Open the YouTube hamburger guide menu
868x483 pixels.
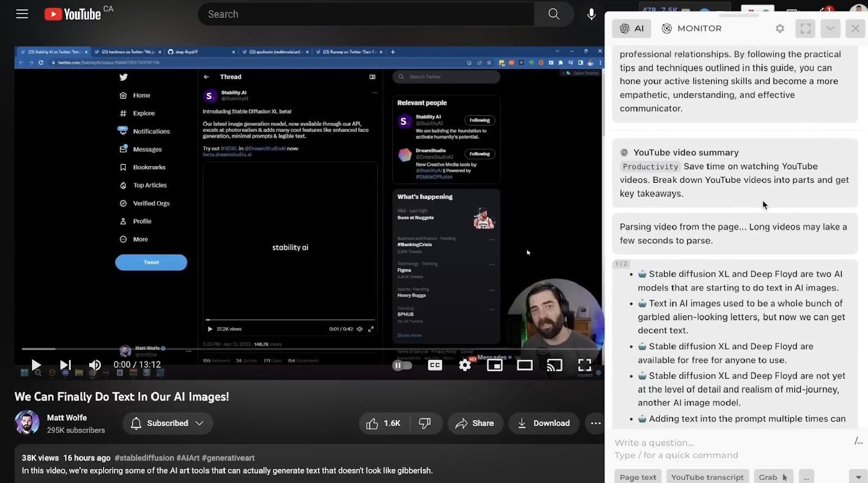[22, 14]
